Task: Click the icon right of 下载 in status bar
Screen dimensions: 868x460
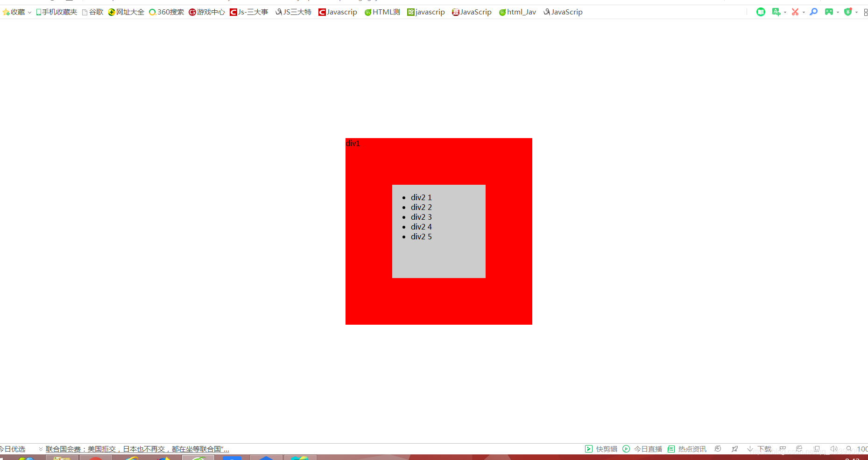Action: [783, 449]
